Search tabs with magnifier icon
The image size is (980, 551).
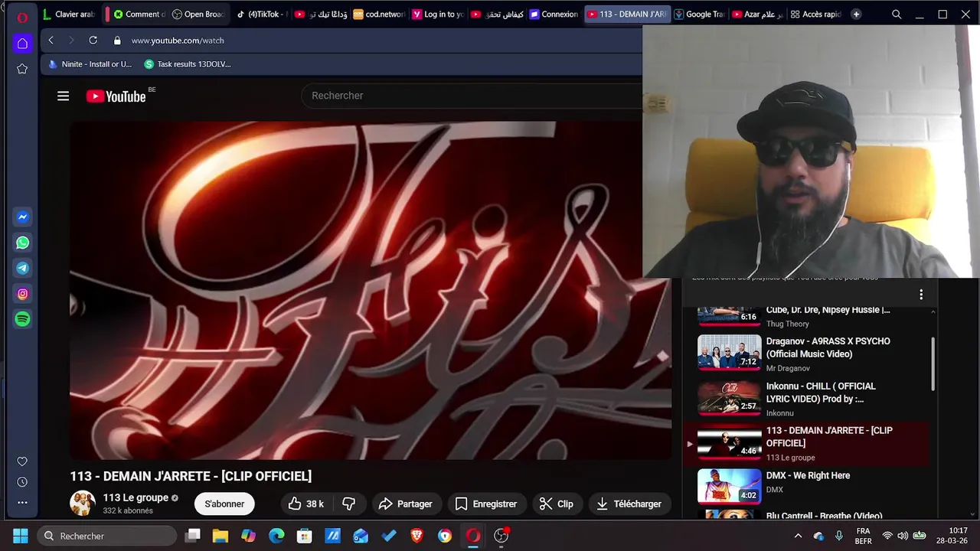tap(897, 15)
